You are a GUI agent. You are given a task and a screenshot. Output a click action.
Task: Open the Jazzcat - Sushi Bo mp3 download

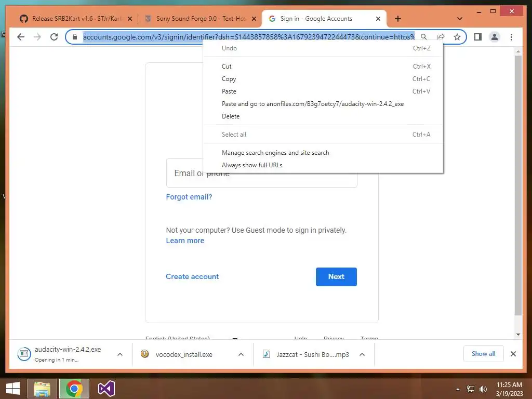[307, 354]
